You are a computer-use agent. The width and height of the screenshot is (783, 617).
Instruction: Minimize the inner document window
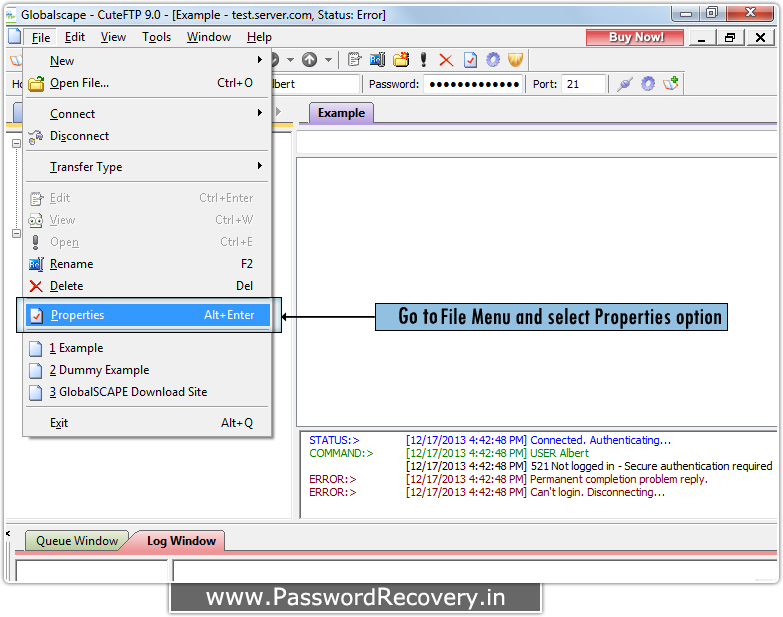[x=702, y=37]
